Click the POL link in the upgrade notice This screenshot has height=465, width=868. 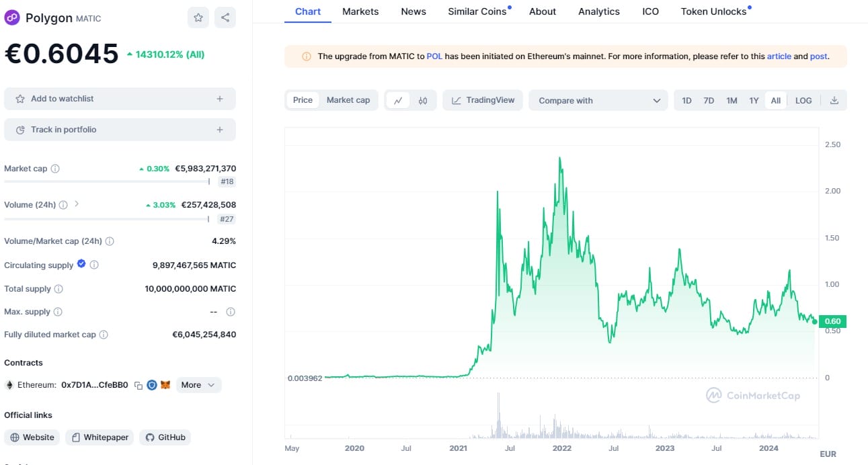[434, 56]
